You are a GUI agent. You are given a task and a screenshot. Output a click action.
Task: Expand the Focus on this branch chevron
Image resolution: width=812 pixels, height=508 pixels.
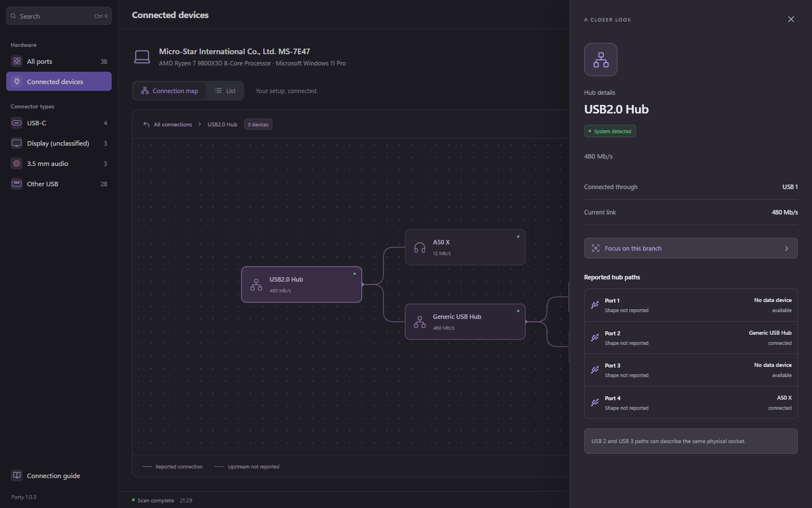(x=787, y=248)
